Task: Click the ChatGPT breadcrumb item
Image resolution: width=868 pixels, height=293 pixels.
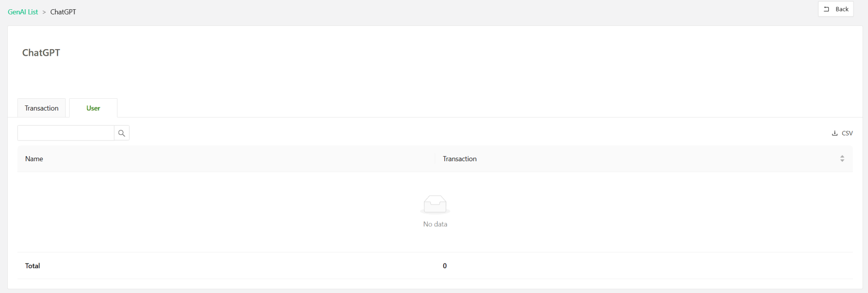Action: 63,12
